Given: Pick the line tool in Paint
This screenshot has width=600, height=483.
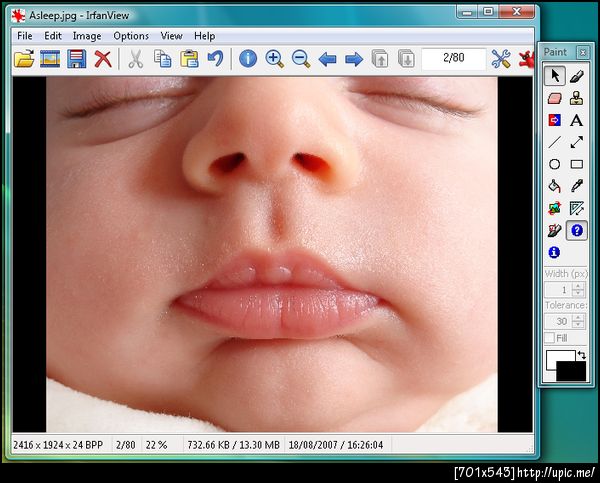Looking at the screenshot, I should 554,142.
